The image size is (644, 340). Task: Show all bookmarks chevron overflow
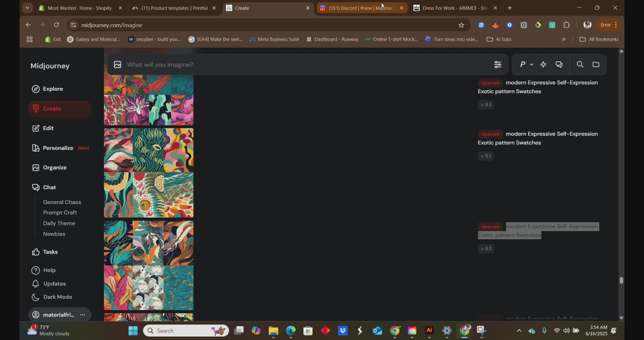(564, 39)
